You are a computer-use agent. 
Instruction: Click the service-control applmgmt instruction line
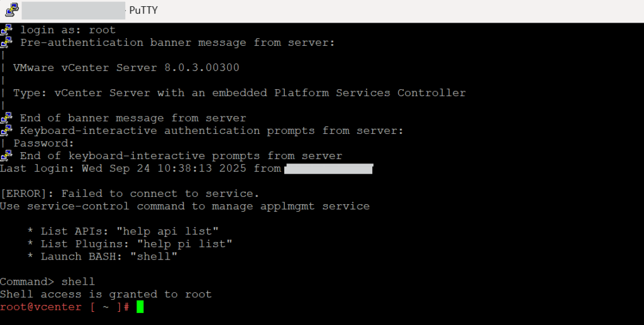click(x=185, y=206)
